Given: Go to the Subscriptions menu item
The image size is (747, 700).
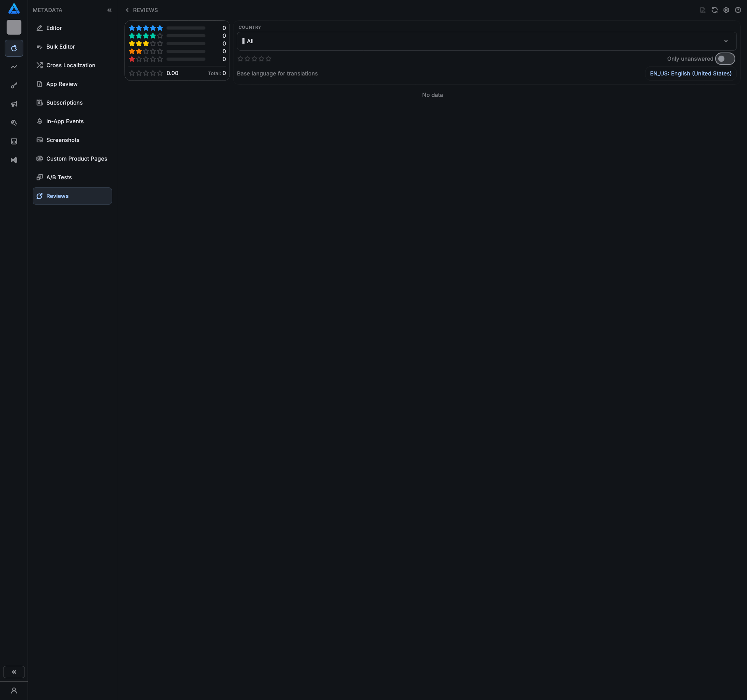Looking at the screenshot, I should pos(64,103).
